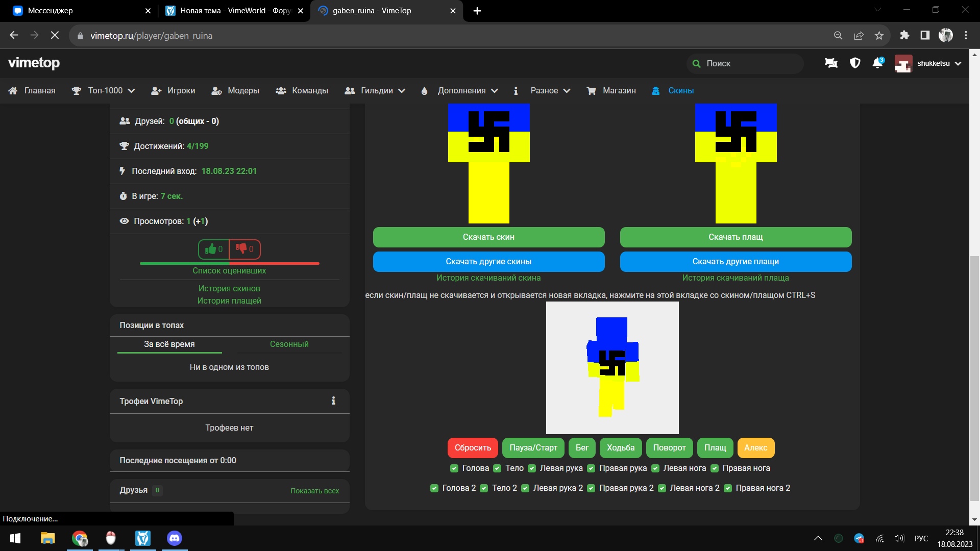Open the chat messages icon
This screenshot has width=980, height=551.
pos(831,63)
